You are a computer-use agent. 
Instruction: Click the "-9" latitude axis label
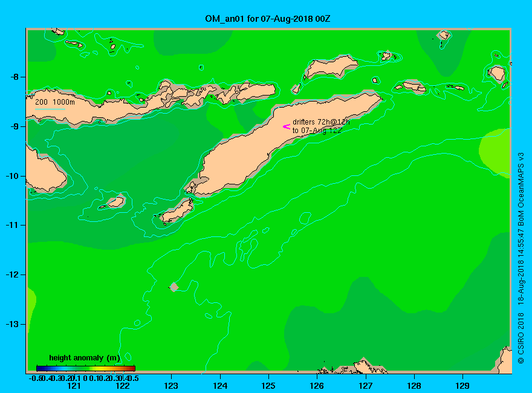coord(15,126)
